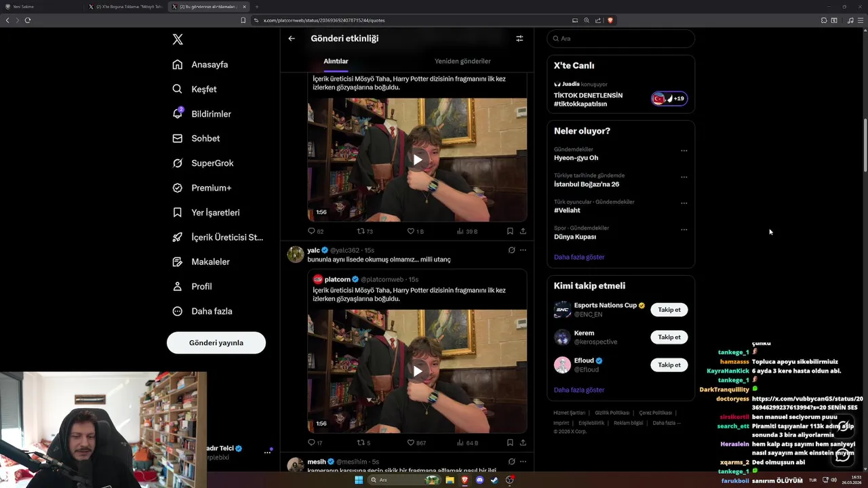This screenshot has height=488, width=868.
Task: Like yalc's post with 867 likes
Action: 416,443
